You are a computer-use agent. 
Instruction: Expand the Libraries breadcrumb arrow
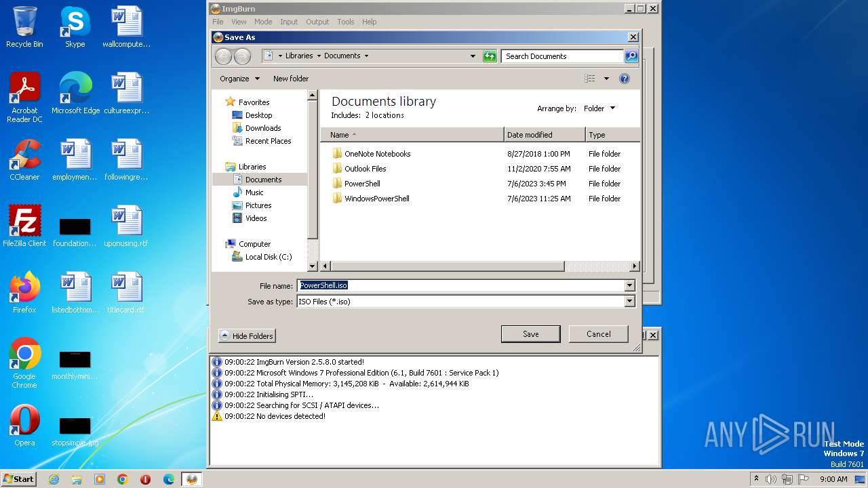coord(318,56)
